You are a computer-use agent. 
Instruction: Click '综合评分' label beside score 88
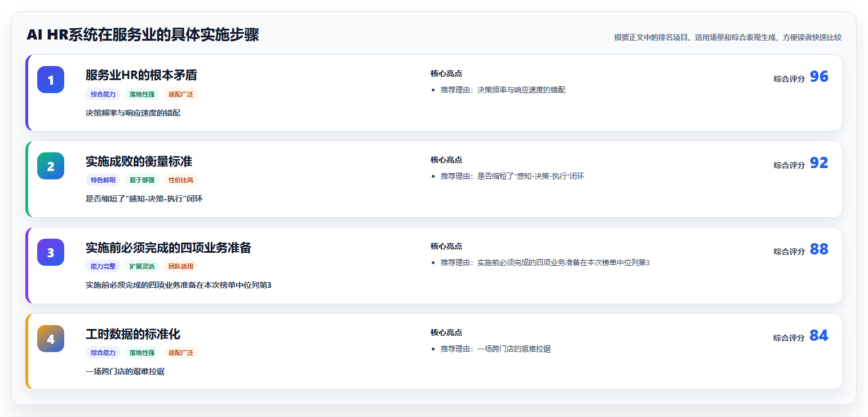pyautogui.click(x=789, y=252)
